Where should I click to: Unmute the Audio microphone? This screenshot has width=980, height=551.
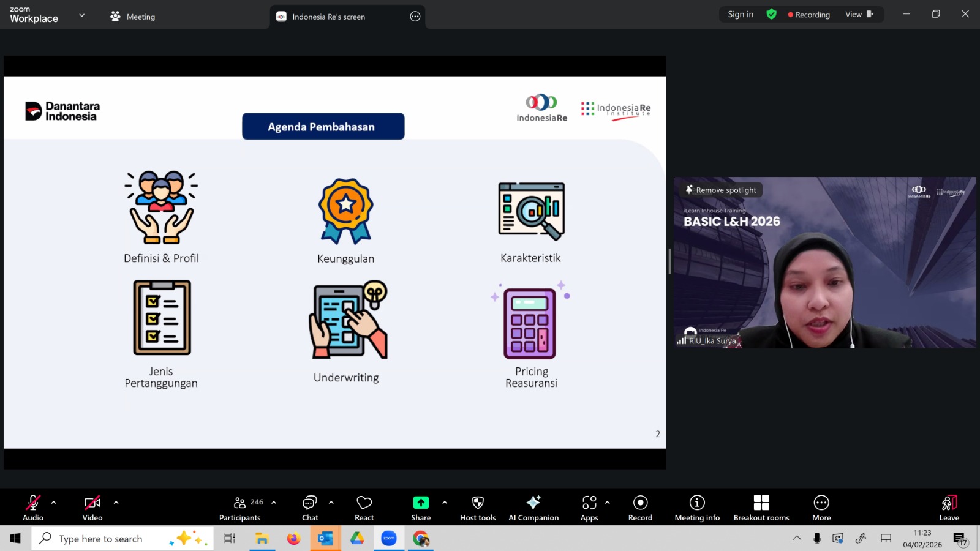coord(33,508)
